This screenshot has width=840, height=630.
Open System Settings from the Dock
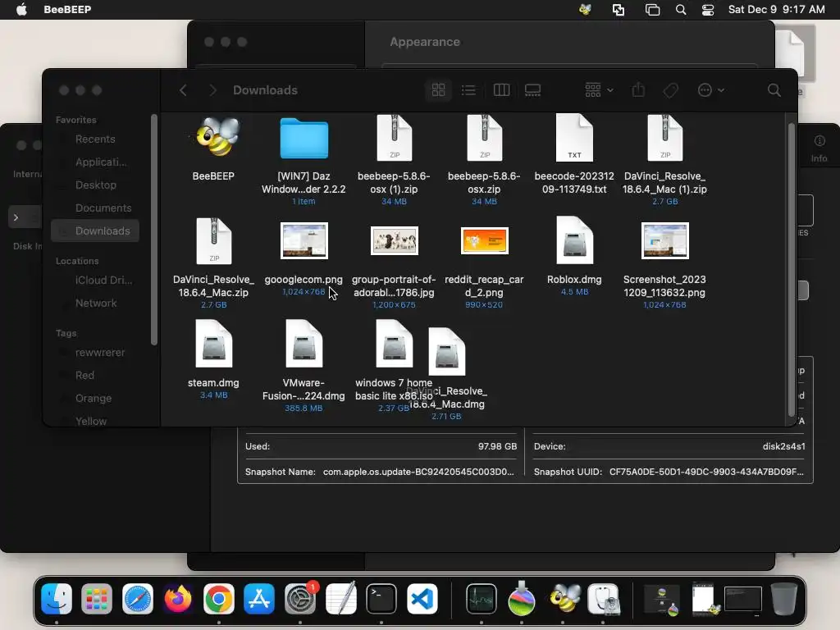coord(300,599)
